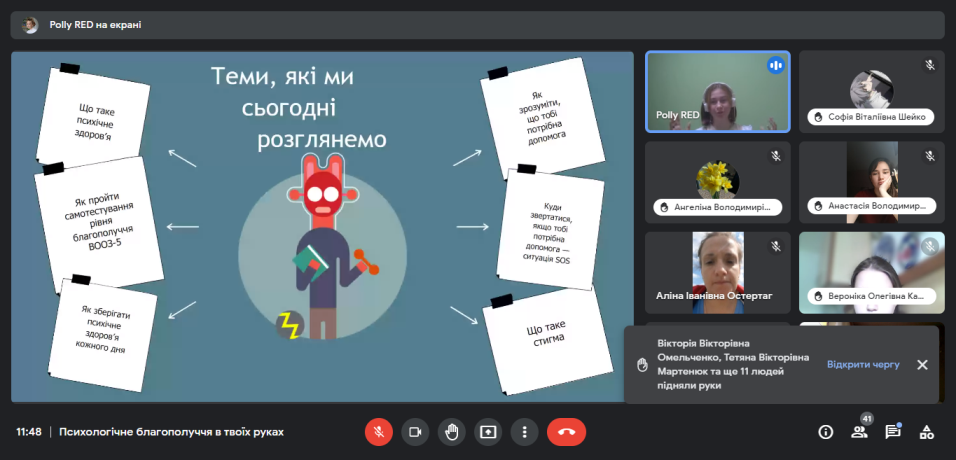This screenshot has height=460, width=956.
Task: Click the 'ВООЗ-5' self-test note
Action: (x=99, y=224)
